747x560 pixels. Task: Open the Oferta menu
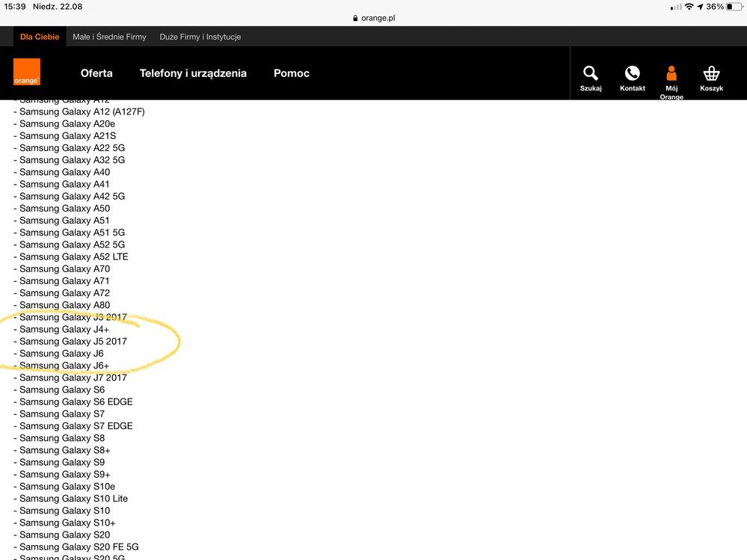96,73
